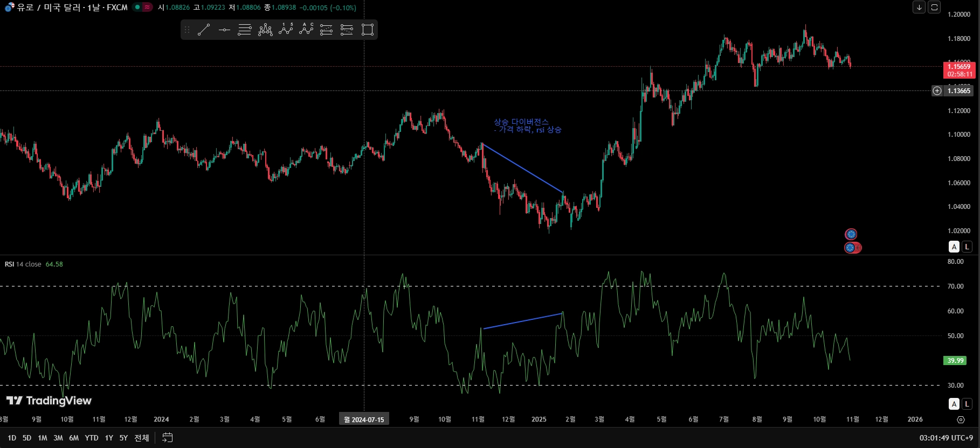
Task: Open the go-to-date calendar icon
Action: coord(168,438)
